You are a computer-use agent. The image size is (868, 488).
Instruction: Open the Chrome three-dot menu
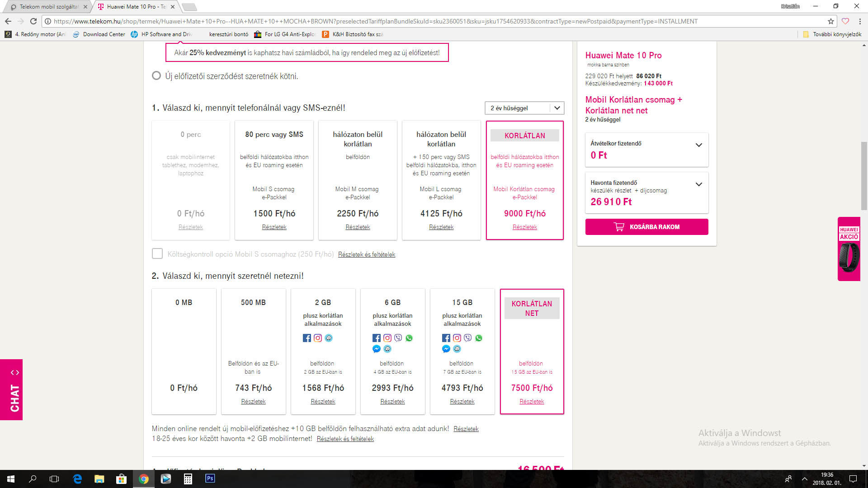(860, 21)
